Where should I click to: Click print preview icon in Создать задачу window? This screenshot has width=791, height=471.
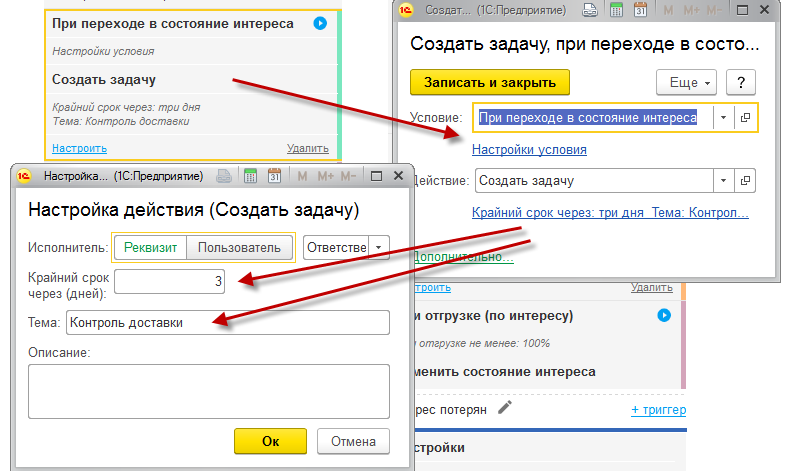coord(590,10)
